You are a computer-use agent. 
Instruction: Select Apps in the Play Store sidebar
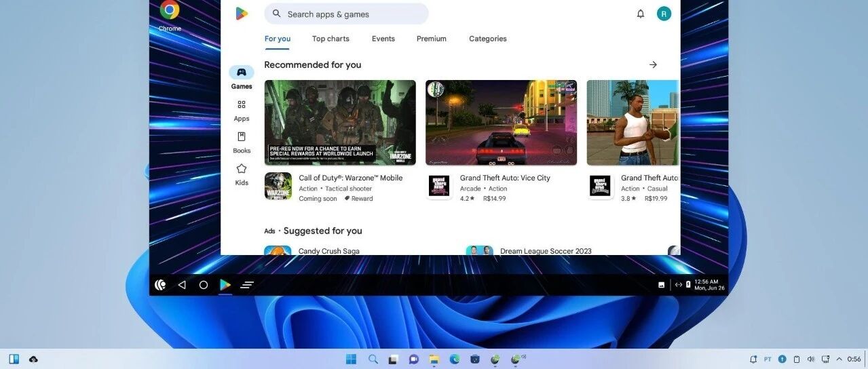pos(242,111)
